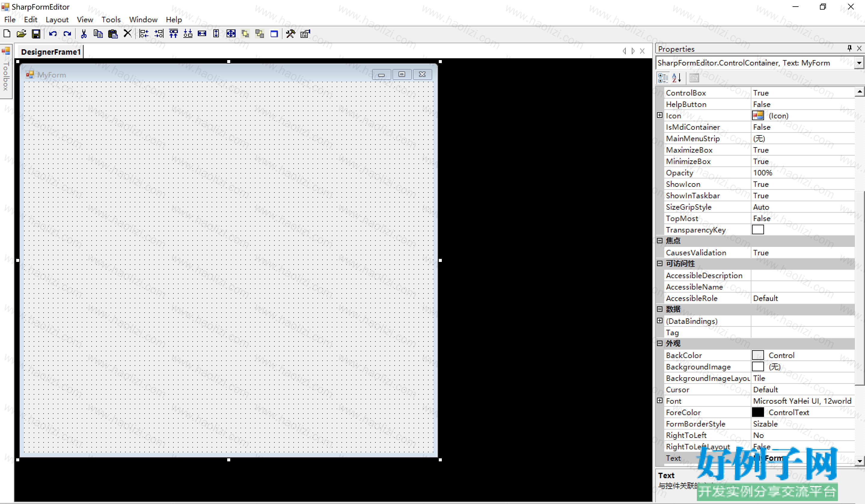The height and width of the screenshot is (504, 865).
Task: Collapse the 数据 category
Action: (660, 309)
